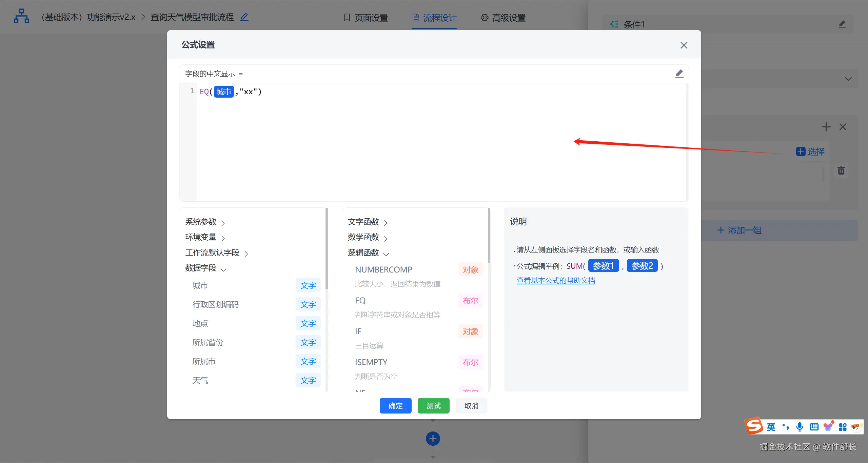This screenshot has height=463, width=868.
Task: Toggle Sogou 英 language mode
Action: pyautogui.click(x=771, y=427)
